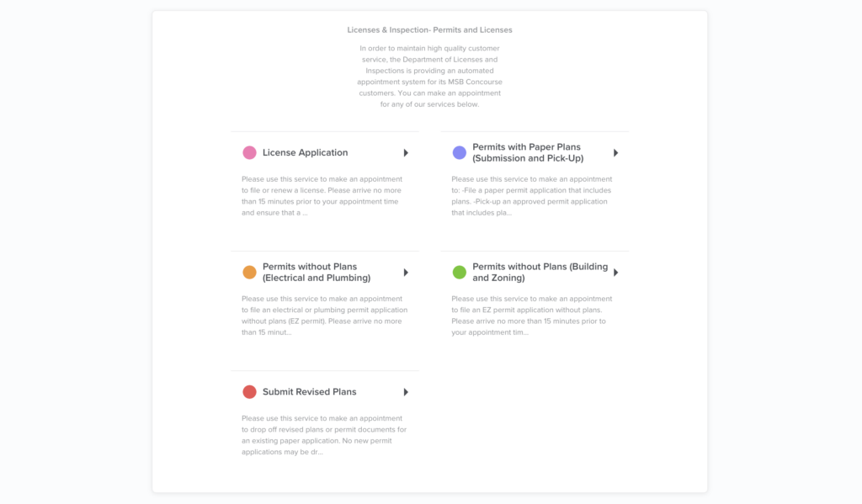
Task: Choose Permits without Plans (Electrical and Plumbing)
Action: pos(317,273)
